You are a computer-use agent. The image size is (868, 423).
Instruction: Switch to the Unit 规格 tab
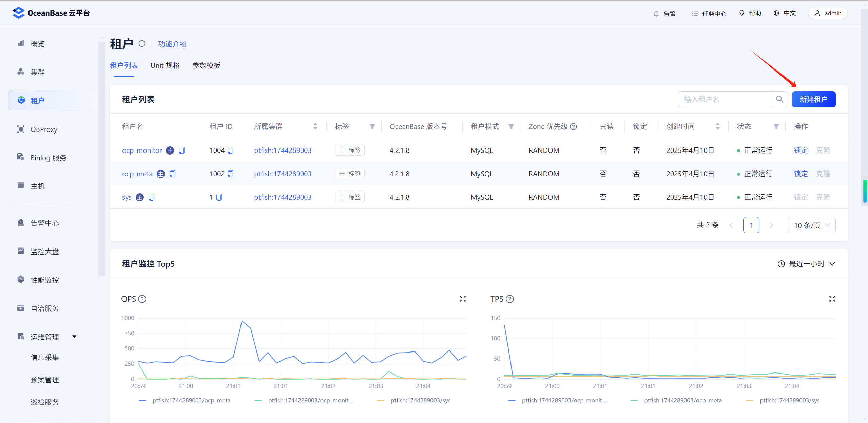165,65
